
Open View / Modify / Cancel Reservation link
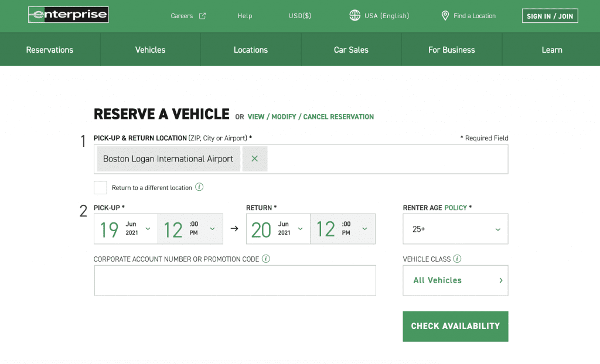click(311, 117)
